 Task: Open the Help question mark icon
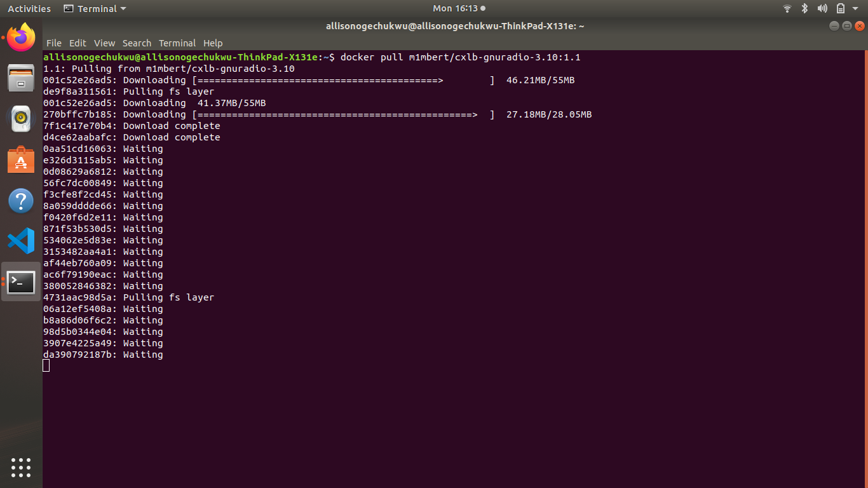click(x=21, y=201)
